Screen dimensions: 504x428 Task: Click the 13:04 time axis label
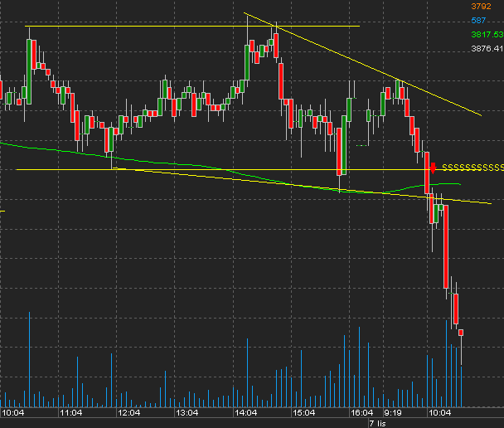[x=187, y=412]
